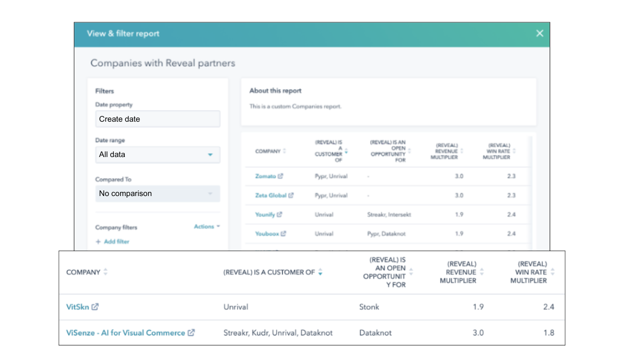Open external link icon beside Younify
The width and height of the screenshot is (624, 364).
pos(279,214)
